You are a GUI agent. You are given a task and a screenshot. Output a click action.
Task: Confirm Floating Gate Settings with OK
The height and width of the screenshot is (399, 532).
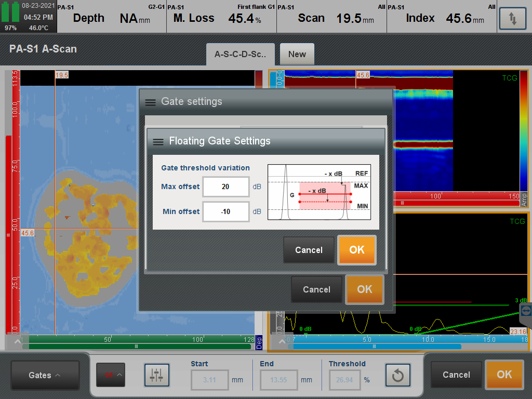pos(357,250)
